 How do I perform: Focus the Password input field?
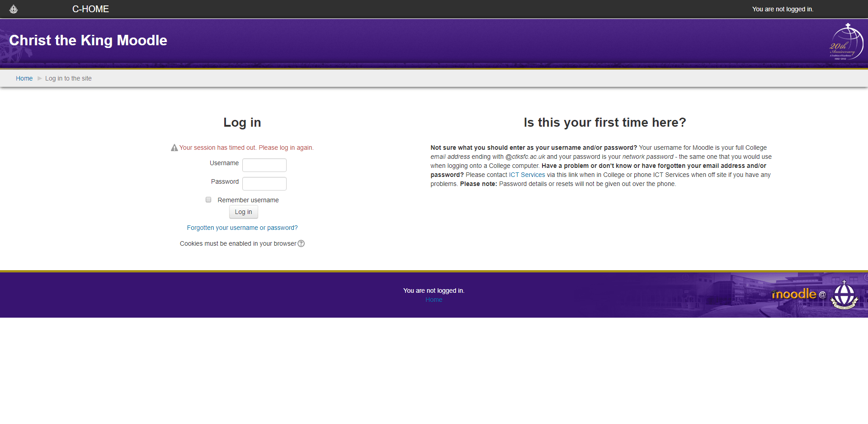(x=264, y=184)
